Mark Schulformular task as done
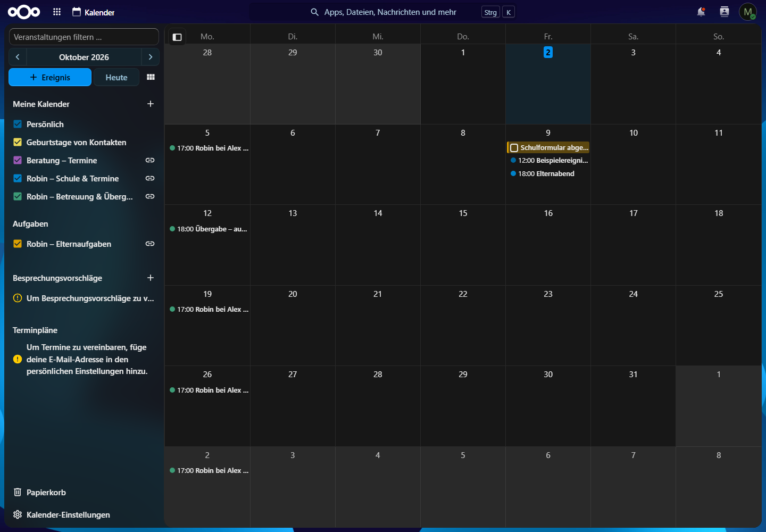766x532 pixels. [514, 148]
